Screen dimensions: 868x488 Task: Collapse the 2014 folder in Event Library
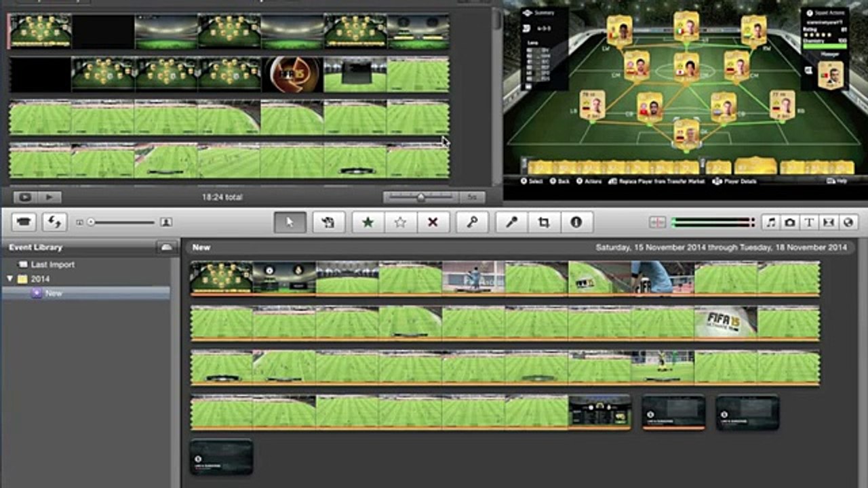click(10, 279)
